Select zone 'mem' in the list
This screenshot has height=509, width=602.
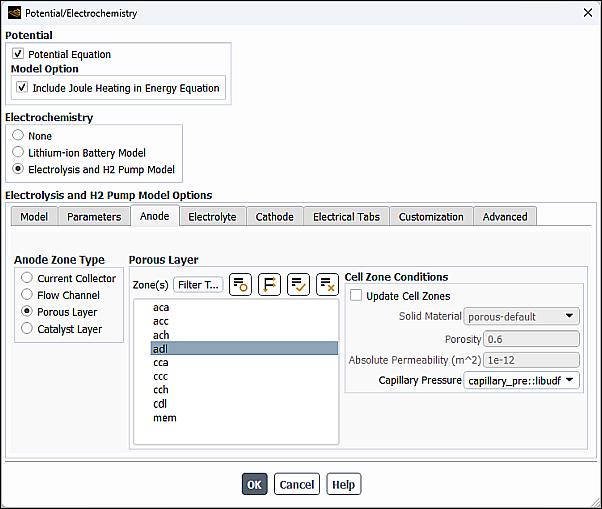244,417
